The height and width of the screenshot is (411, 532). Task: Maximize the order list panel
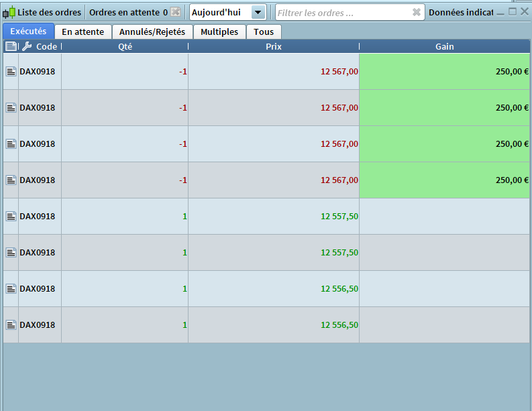pyautogui.click(x=513, y=12)
